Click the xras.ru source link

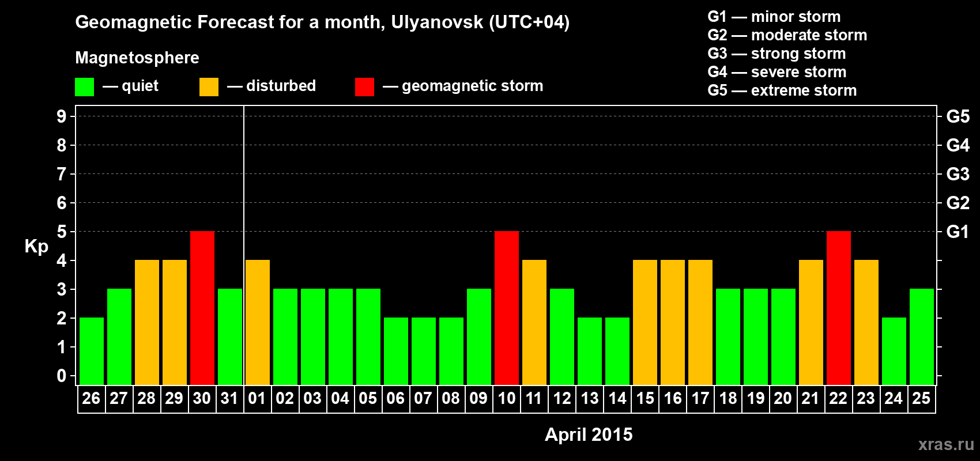pyautogui.click(x=946, y=444)
